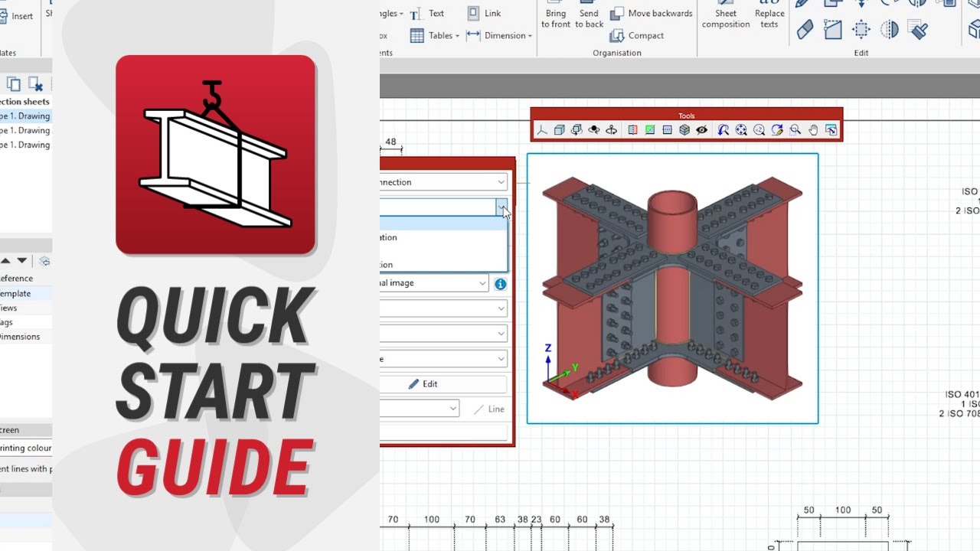The height and width of the screenshot is (551, 980).
Task: Collapse the open dropdown with cursor arrow
Action: click(501, 207)
